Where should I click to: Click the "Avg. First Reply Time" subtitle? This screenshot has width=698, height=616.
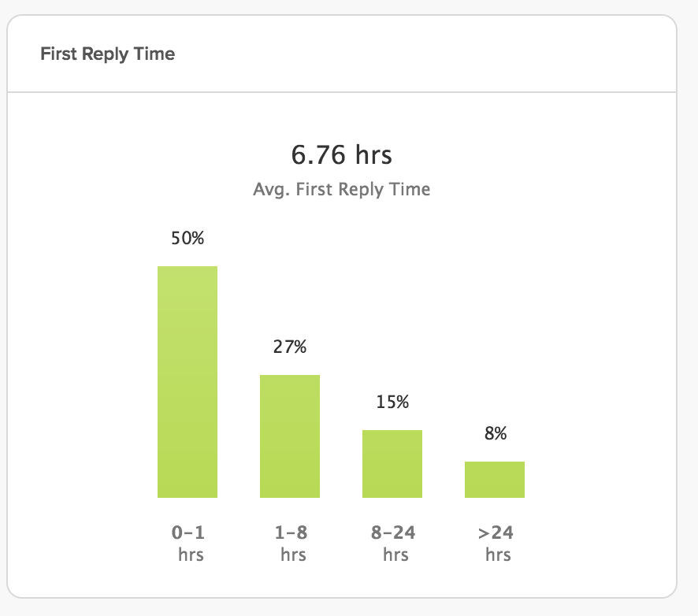tap(341, 190)
